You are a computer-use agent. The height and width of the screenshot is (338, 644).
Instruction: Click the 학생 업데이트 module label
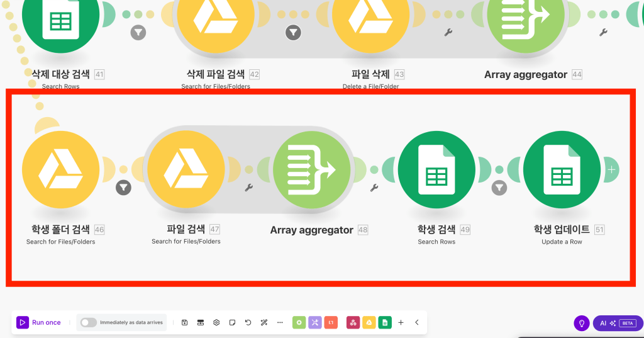coord(562,230)
